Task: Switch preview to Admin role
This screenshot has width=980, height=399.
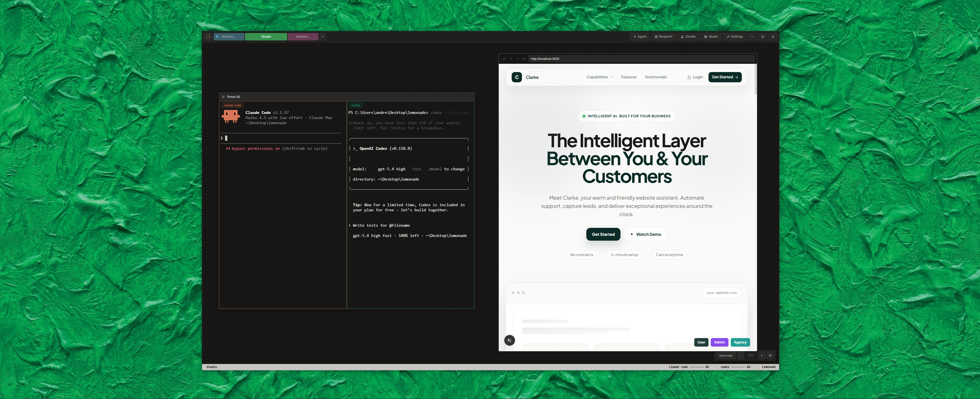Action: point(719,342)
